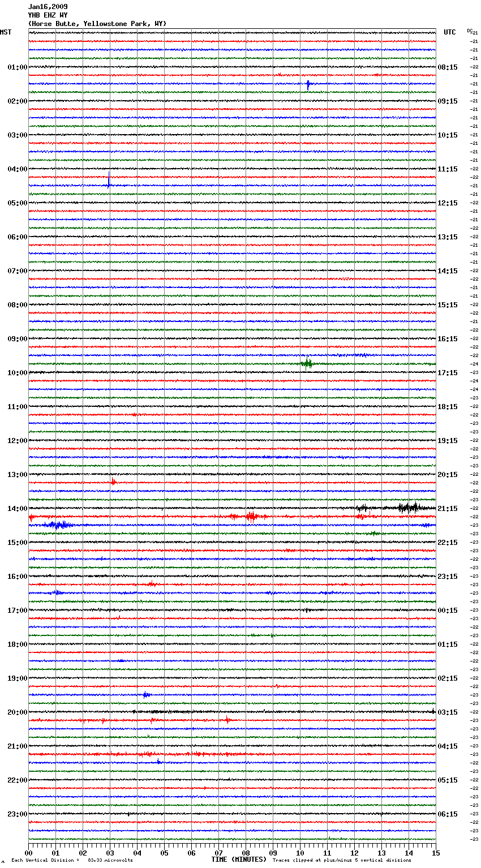The height and width of the screenshot is (868, 481).
Task: Click minute '10' on the bottom time axis
Action: pyautogui.click(x=300, y=853)
